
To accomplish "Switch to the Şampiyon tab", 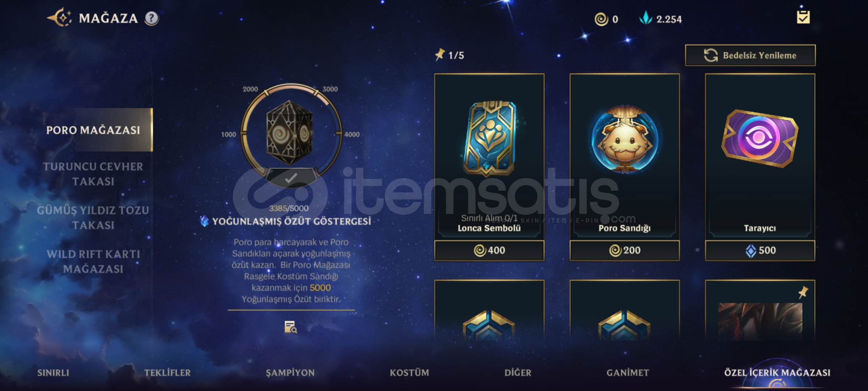I will [x=290, y=373].
